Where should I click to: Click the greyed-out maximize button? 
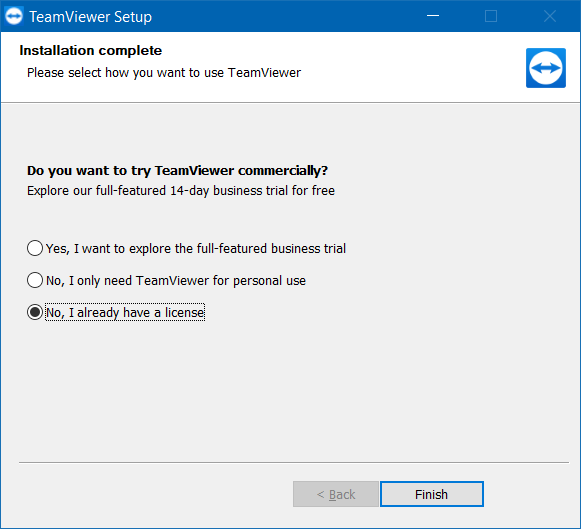[x=491, y=16]
